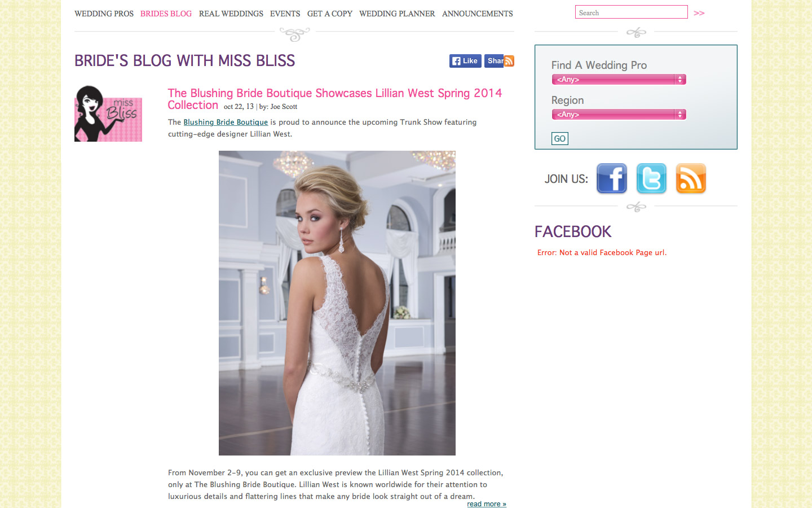
Task: Submit search with the pink arrows icon
Action: 699,13
